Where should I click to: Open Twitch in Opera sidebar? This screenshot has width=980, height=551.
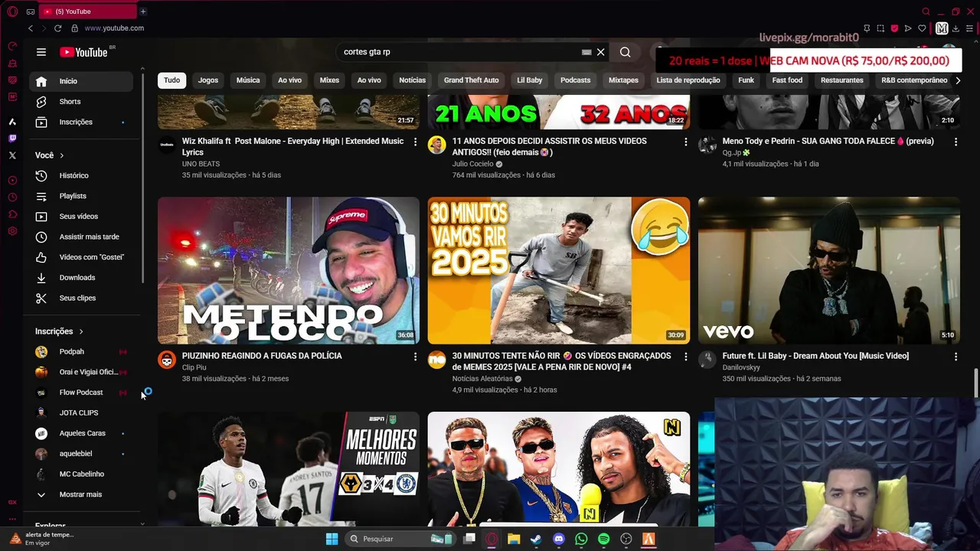click(12, 139)
